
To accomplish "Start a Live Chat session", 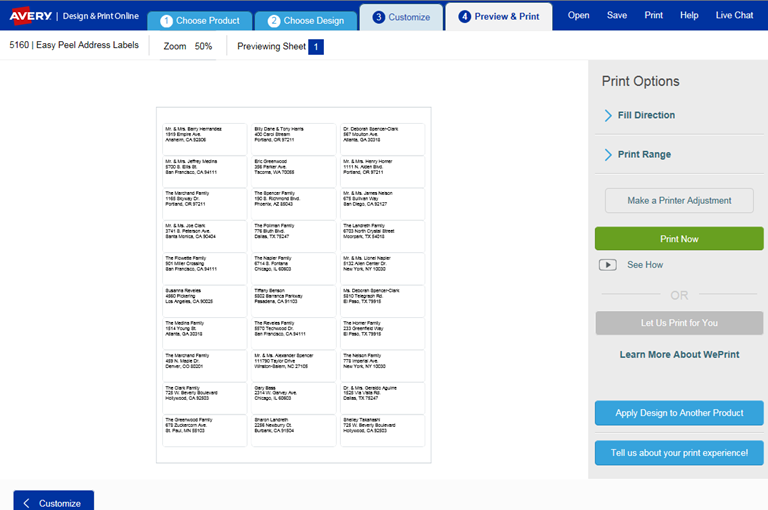I will pos(734,15).
